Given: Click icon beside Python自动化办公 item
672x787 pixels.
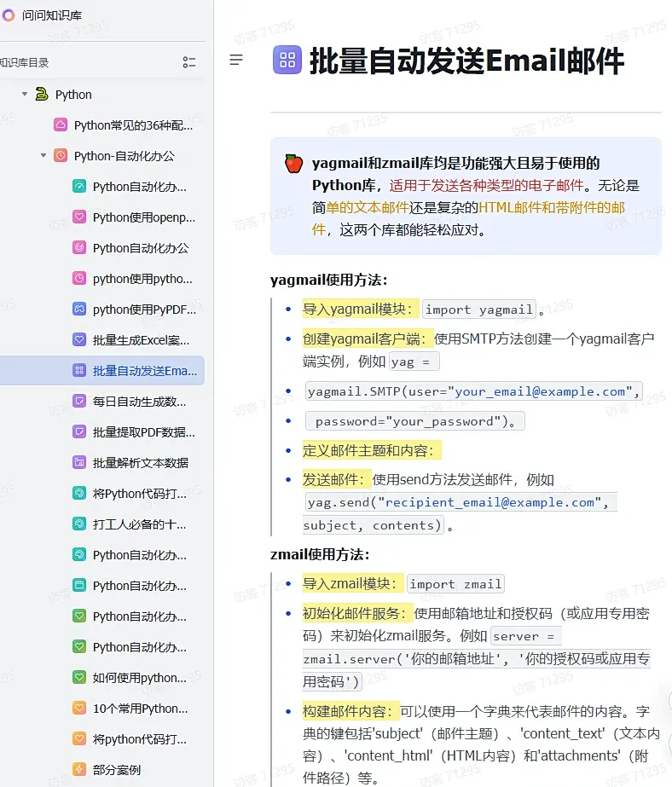Looking at the screenshot, I should tap(79, 247).
